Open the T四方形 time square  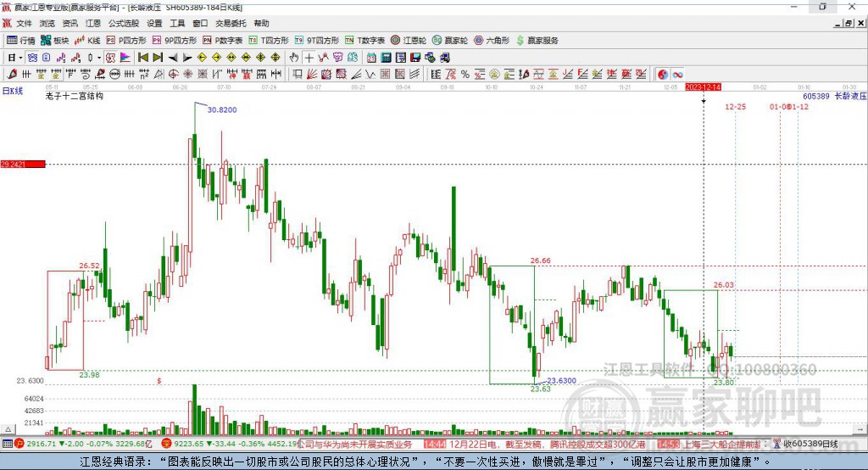tap(269, 41)
